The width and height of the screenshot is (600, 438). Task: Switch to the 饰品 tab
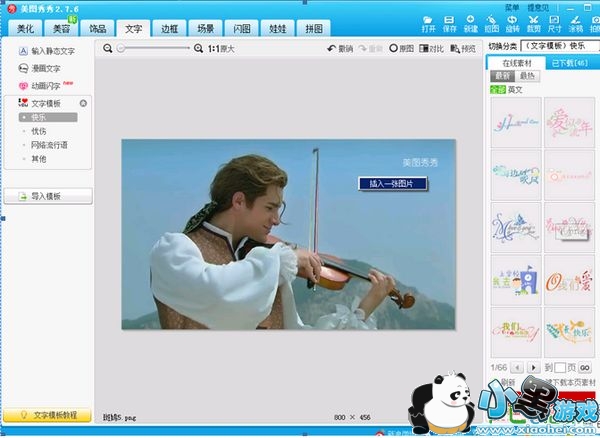98,29
